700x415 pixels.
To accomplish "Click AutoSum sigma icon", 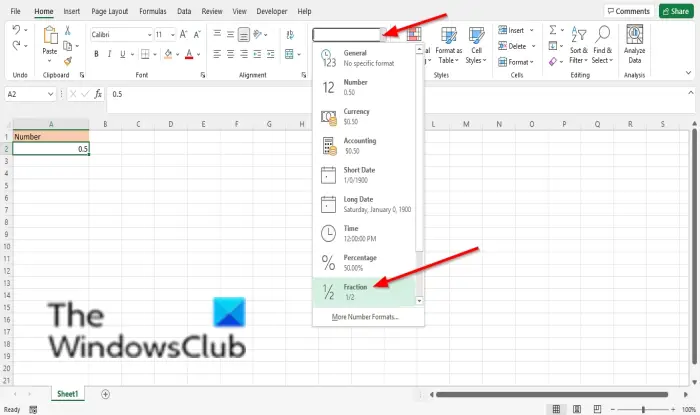I will [553, 30].
